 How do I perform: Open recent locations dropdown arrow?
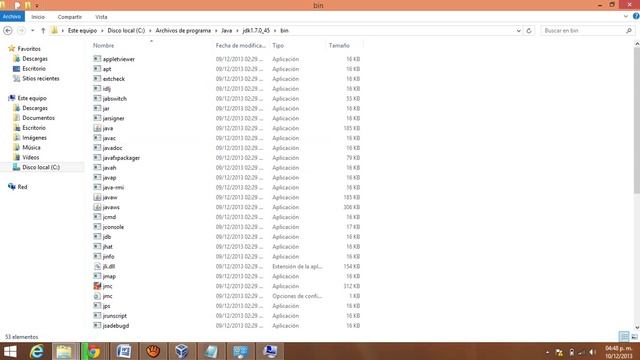pos(33,31)
